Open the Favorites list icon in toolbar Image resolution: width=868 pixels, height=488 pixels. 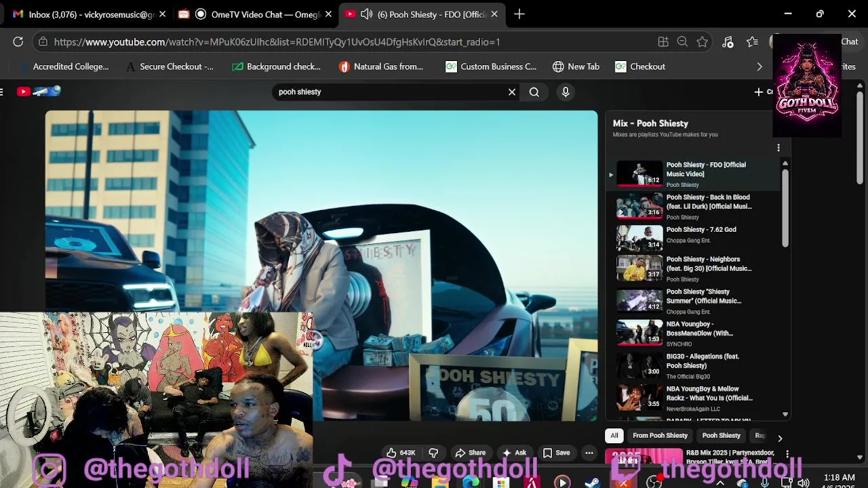(x=752, y=42)
